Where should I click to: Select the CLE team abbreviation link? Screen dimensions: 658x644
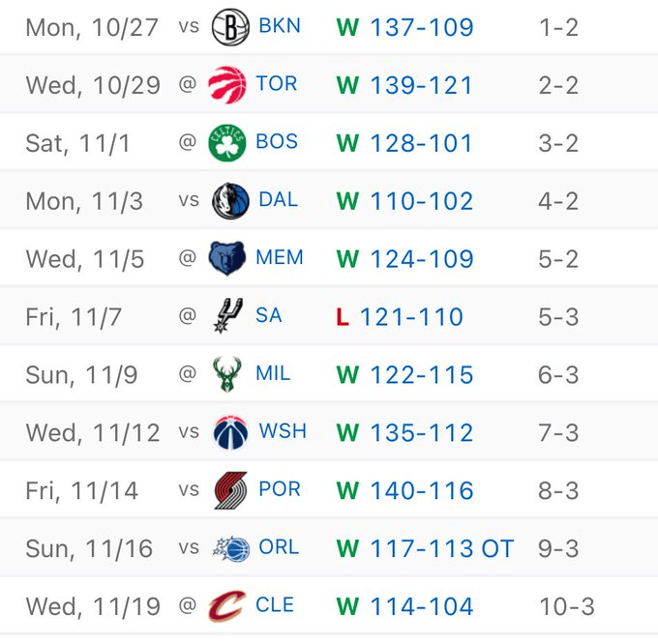coord(275,606)
